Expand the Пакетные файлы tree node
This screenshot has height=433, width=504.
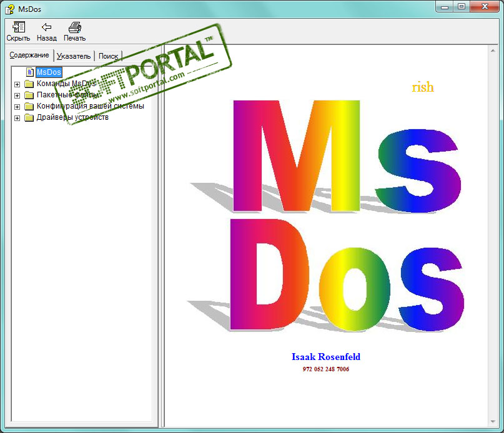[x=17, y=95]
